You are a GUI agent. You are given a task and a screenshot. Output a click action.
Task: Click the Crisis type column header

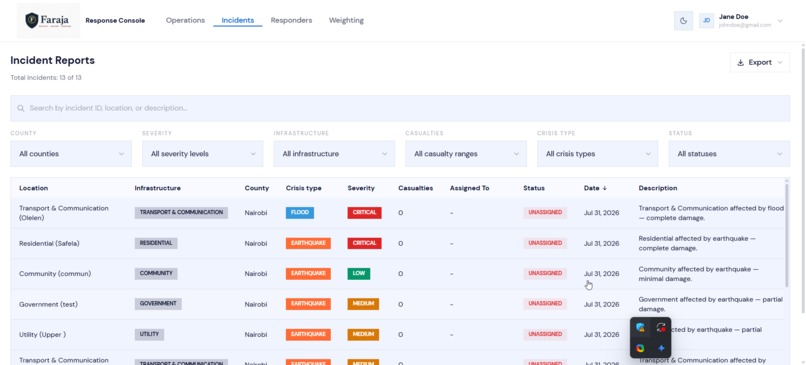click(x=303, y=188)
